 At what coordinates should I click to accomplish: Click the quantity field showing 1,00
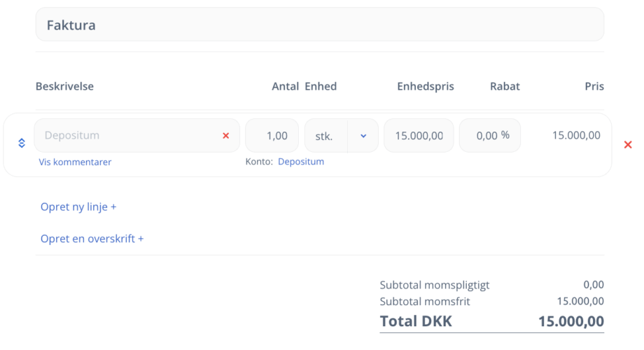pos(272,136)
